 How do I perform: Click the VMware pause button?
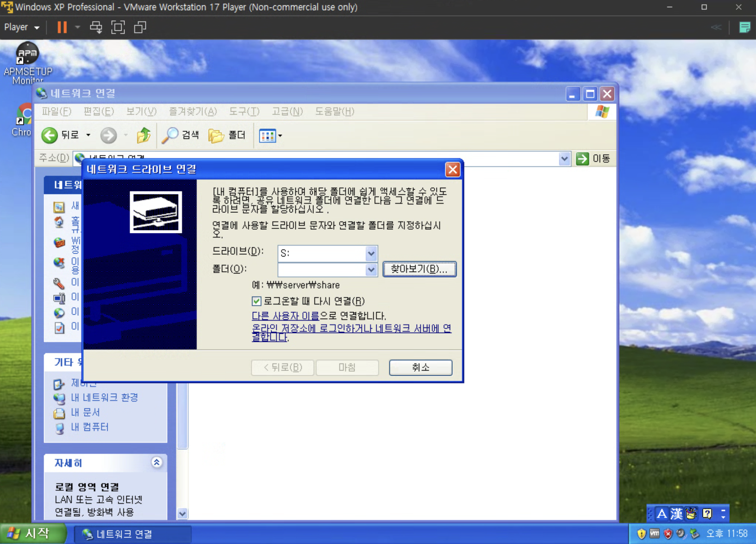click(62, 27)
